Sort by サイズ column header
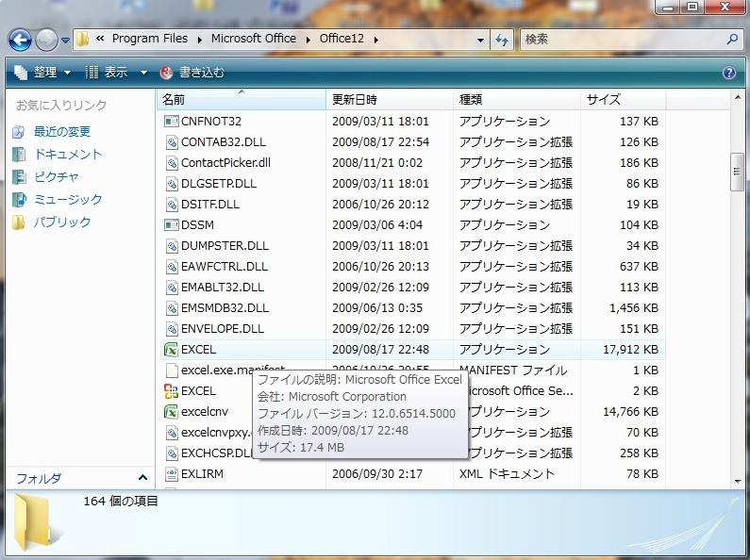Image resolution: width=750 pixels, height=560 pixels. click(623, 99)
